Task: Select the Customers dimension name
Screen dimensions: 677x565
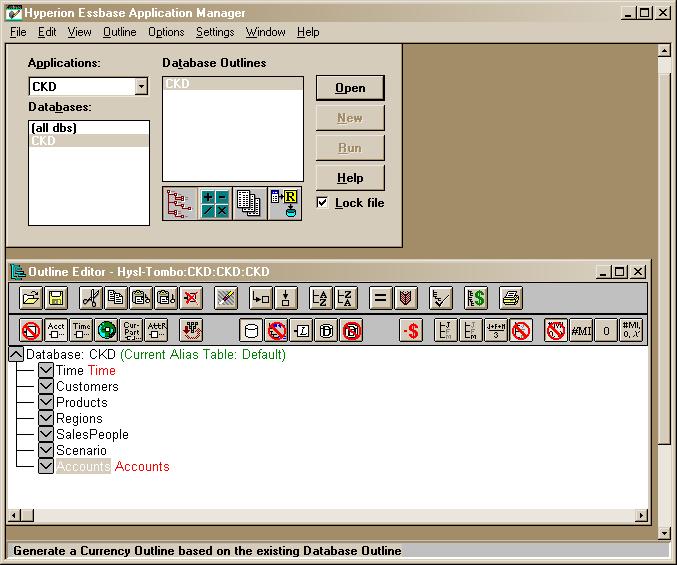Action: 87,386
